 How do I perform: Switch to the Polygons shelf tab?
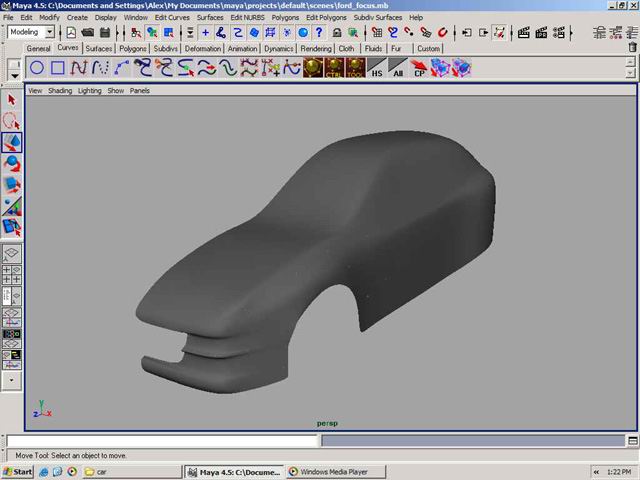133,48
